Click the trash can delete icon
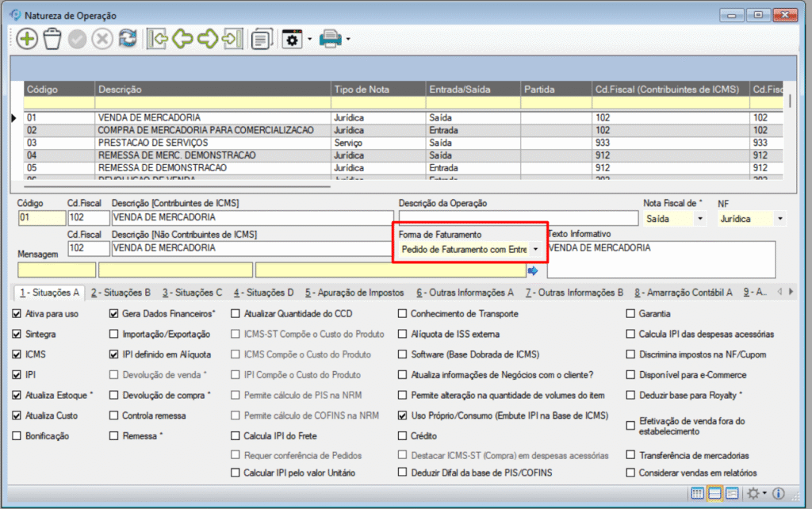The width and height of the screenshot is (812, 509). tap(52, 39)
